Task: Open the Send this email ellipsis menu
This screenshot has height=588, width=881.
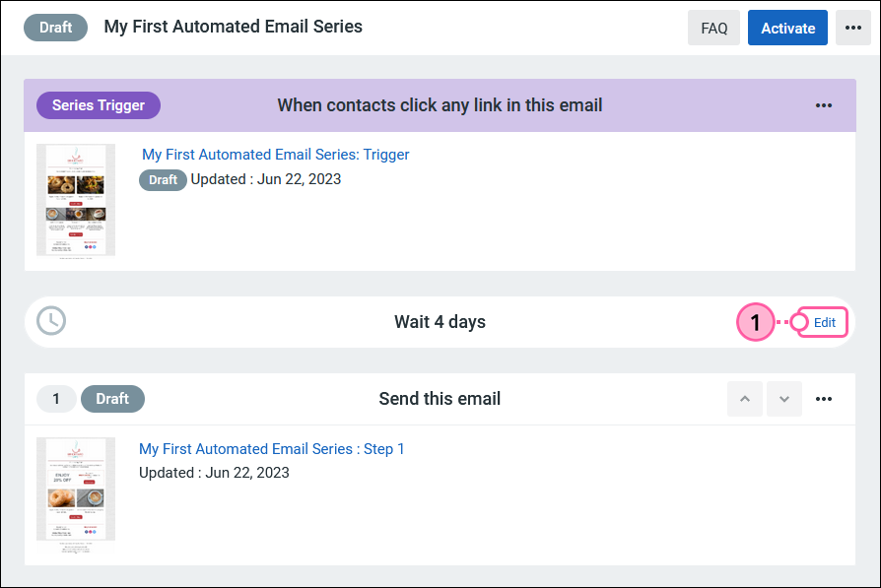Action: tap(824, 399)
